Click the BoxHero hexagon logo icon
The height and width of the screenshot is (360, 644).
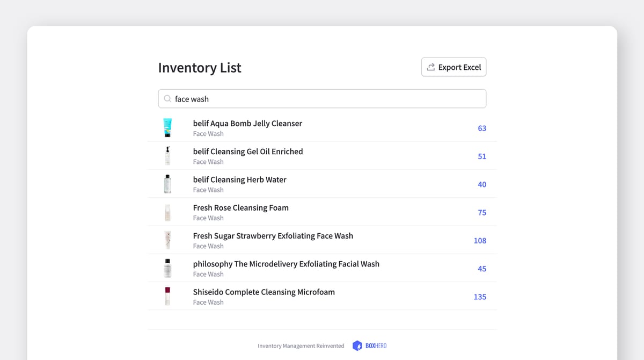click(x=357, y=345)
